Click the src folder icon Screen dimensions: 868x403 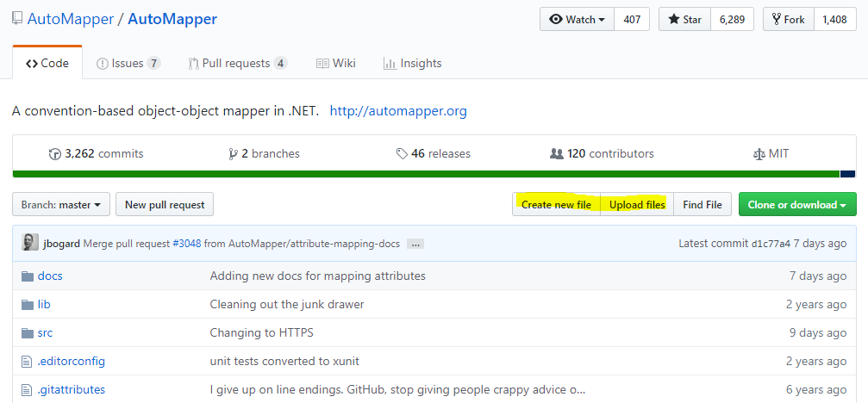28,332
